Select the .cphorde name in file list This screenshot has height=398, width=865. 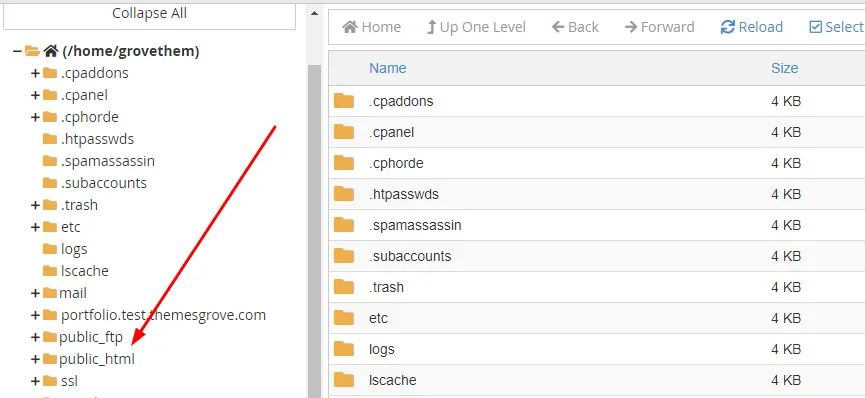(396, 163)
